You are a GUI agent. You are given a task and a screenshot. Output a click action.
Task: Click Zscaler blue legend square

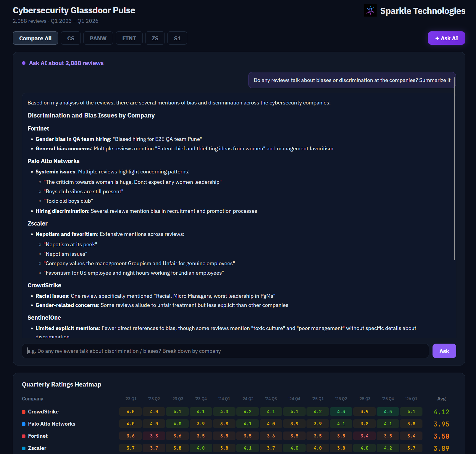[x=24, y=448]
